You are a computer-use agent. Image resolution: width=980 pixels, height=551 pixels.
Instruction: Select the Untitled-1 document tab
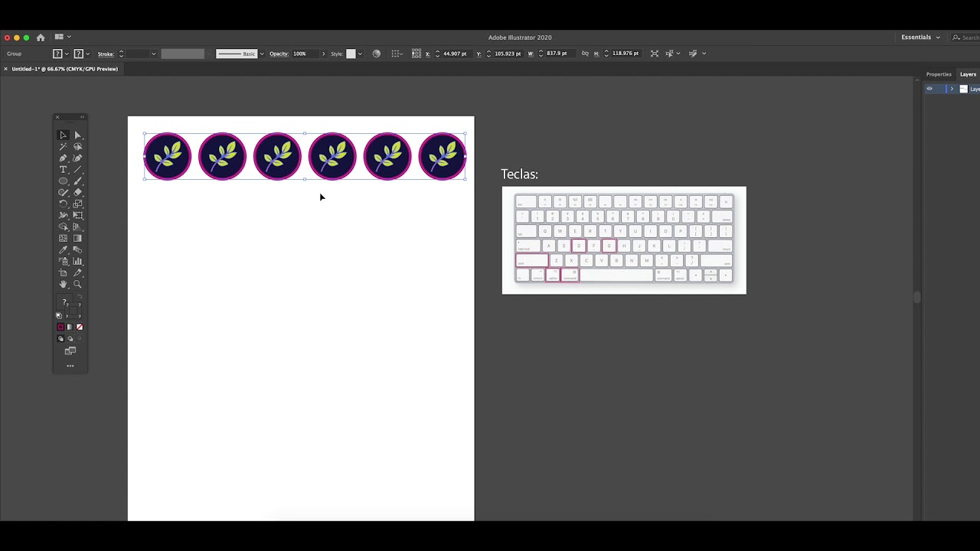65,69
